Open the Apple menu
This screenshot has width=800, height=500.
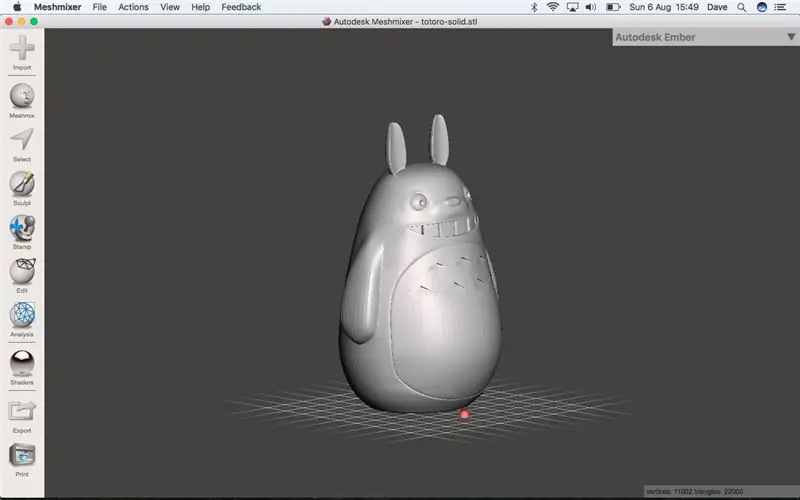click(x=17, y=7)
